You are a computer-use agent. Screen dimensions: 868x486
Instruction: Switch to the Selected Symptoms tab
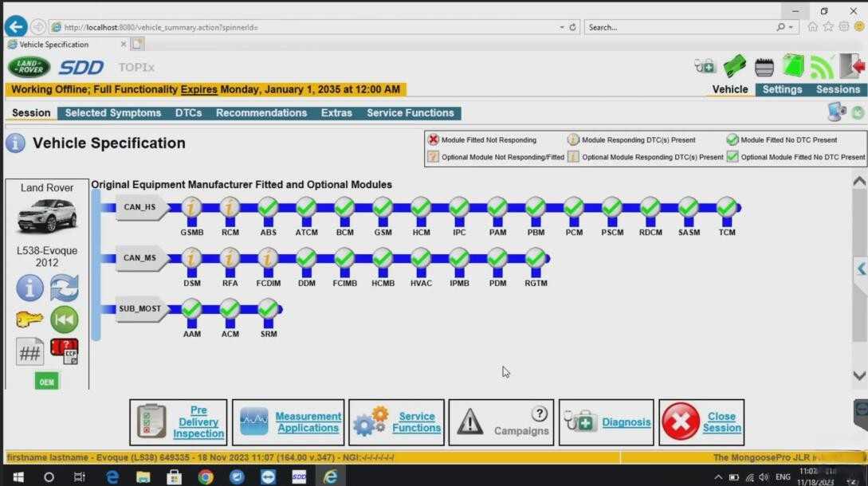click(113, 113)
